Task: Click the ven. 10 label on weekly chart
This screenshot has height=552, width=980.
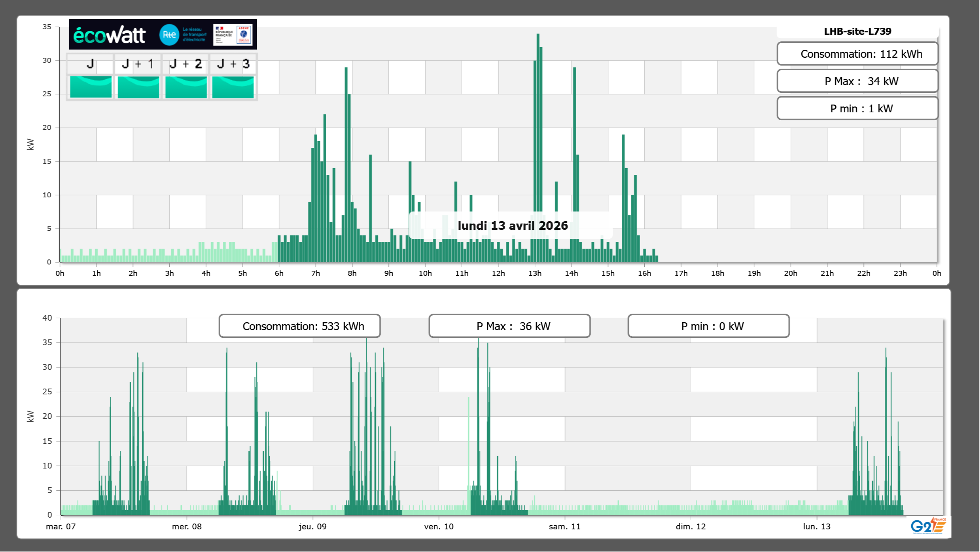Action: point(439,527)
